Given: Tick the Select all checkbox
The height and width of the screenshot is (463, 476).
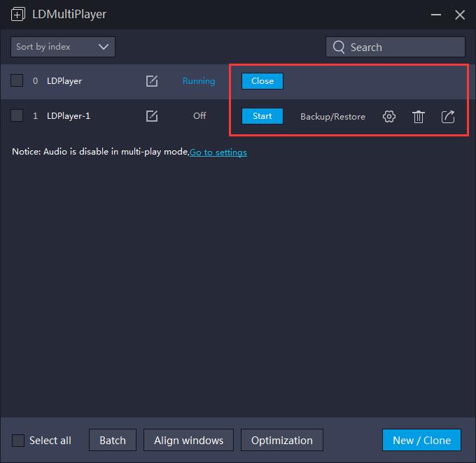Looking at the screenshot, I should coord(18,440).
